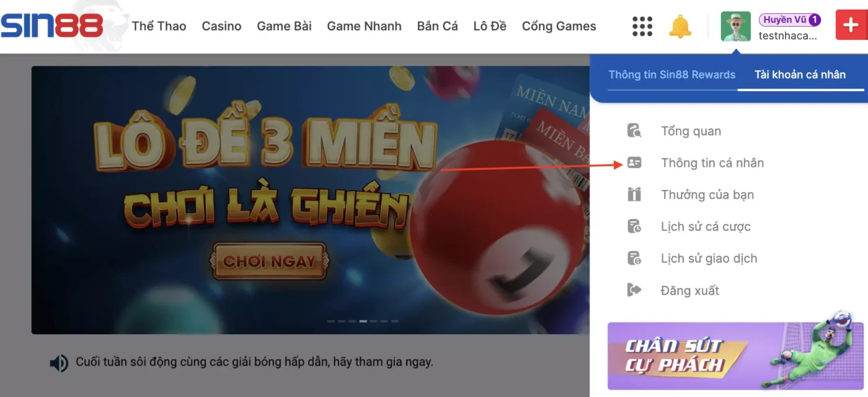Viewport: 868px width, 397px height.
Task: Open Lịch sử cá cược link
Action: pos(706,227)
